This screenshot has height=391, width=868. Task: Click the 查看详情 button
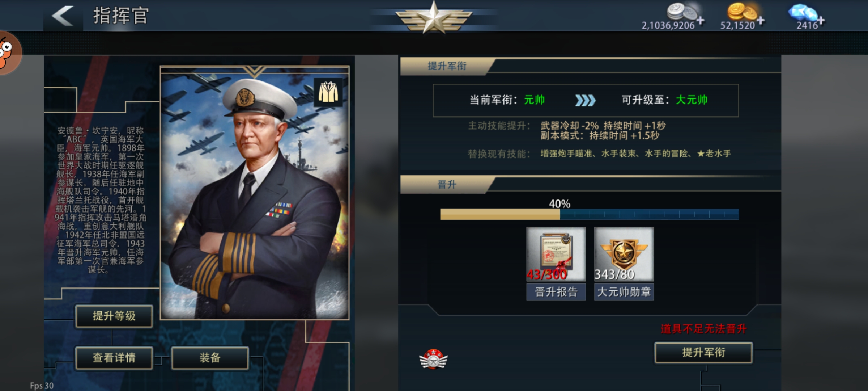(114, 358)
